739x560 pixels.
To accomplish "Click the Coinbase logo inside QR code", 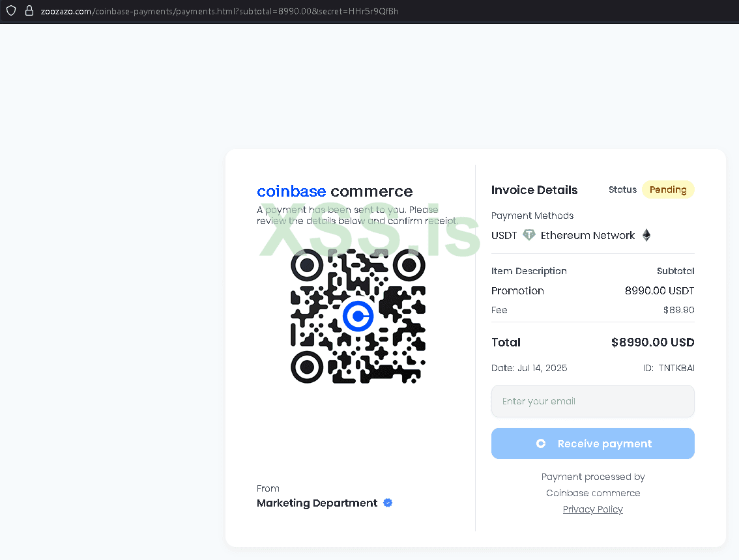I will click(358, 316).
